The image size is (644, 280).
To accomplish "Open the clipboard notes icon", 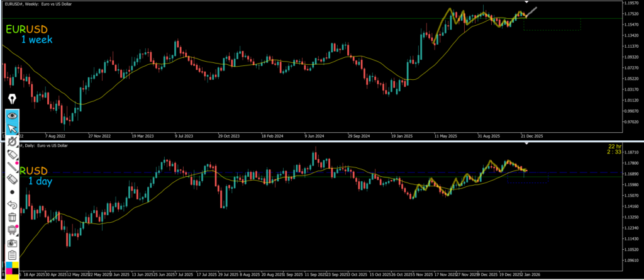I will coord(12,255).
